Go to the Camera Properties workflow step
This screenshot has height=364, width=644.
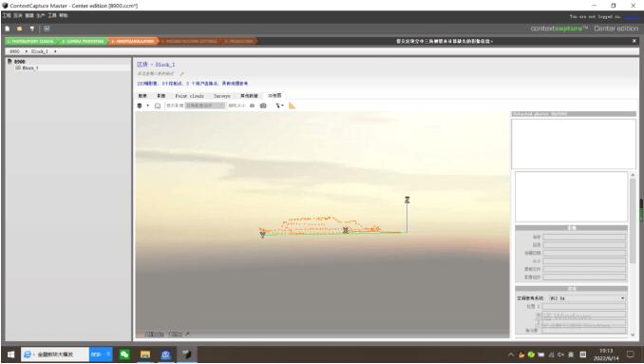click(x=83, y=41)
